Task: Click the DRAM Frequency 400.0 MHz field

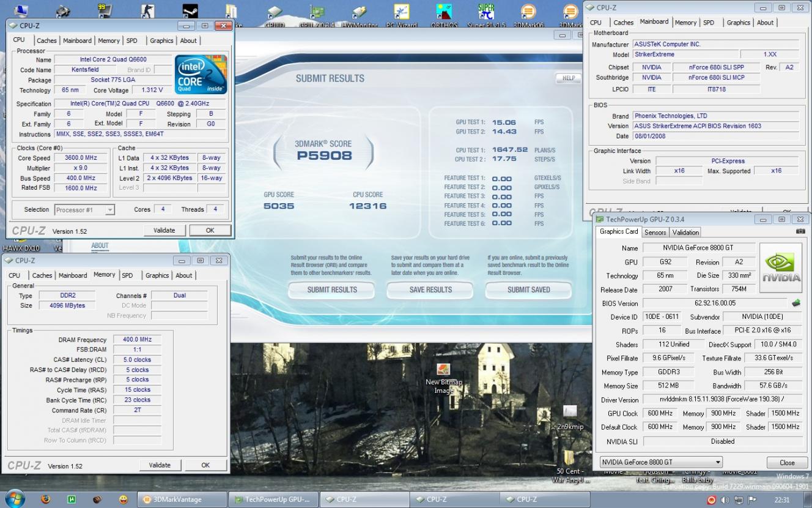Action: (137, 340)
